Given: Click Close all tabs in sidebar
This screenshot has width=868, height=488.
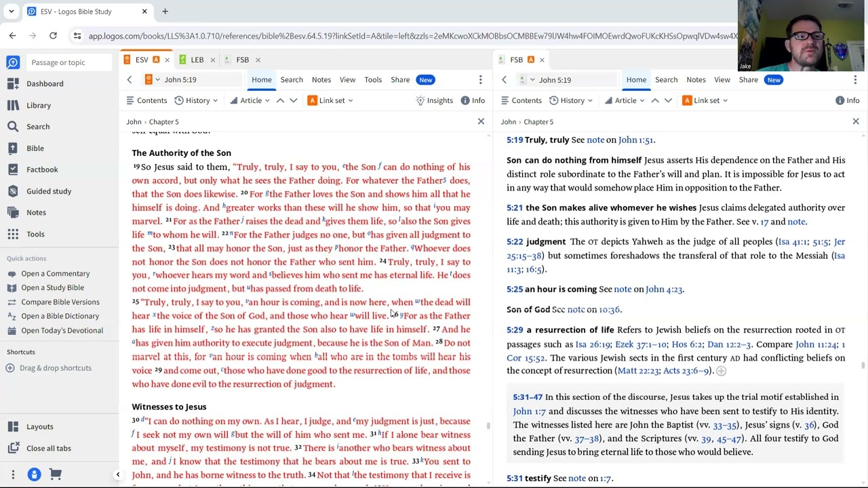Looking at the screenshot, I should coord(48,448).
